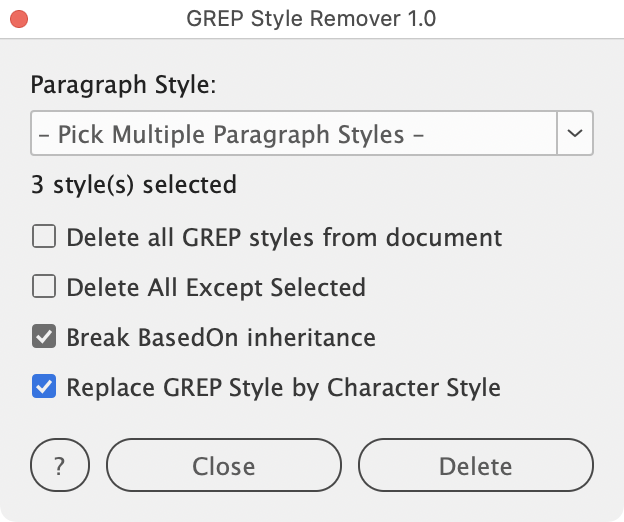This screenshot has width=624, height=522.
Task: Click the 'Break BasedOn inheritance' label text
Action: [221, 338]
